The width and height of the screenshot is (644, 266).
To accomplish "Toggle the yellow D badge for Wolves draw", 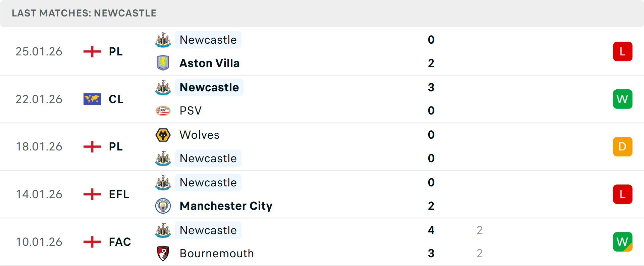I will point(623,146).
